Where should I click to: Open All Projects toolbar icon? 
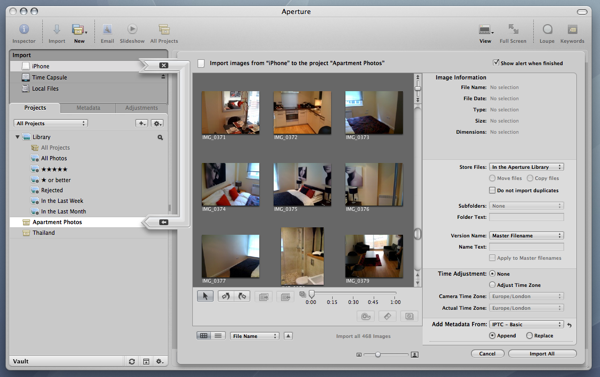[x=164, y=29]
